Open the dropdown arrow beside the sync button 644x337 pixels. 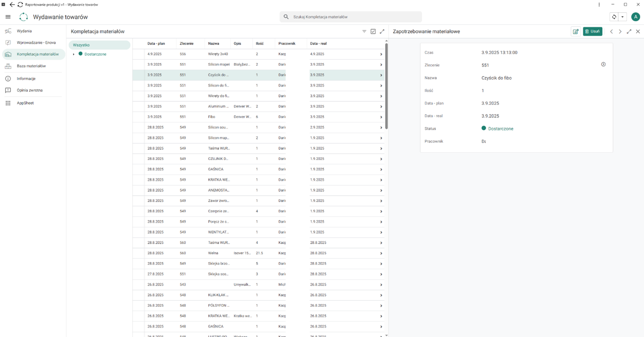tap(622, 17)
